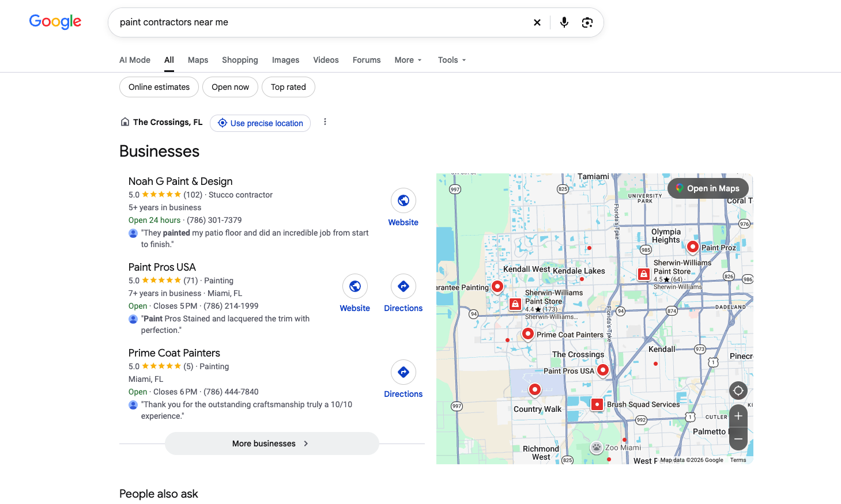The height and width of the screenshot is (504, 841).
Task: Click The Crossings, FL location text
Action: pos(168,122)
